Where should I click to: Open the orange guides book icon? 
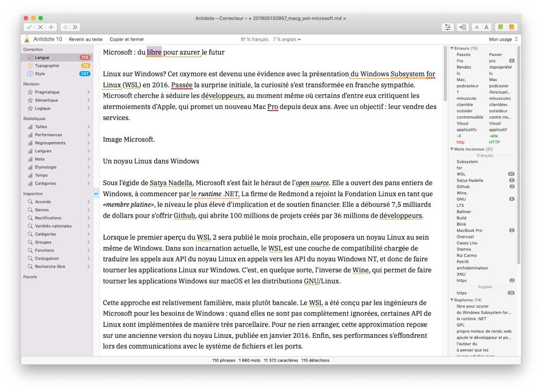511,27
